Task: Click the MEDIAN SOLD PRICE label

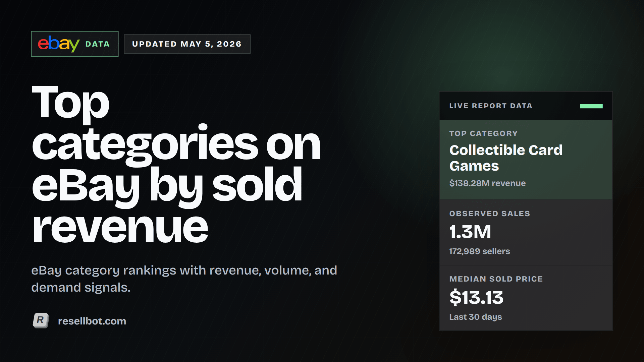Action: [x=496, y=279]
